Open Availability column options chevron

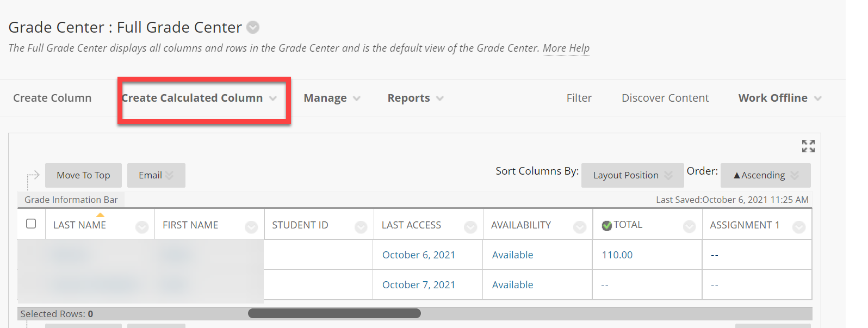tap(580, 227)
